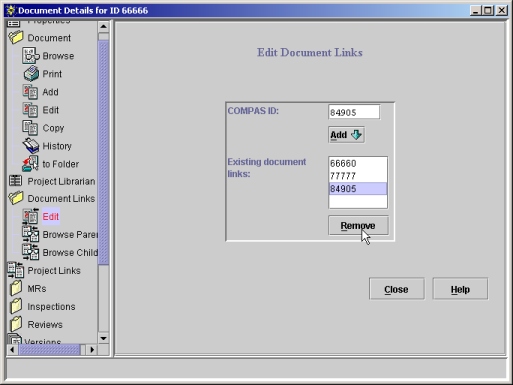Select the Print printer icon

pyautogui.click(x=31, y=74)
